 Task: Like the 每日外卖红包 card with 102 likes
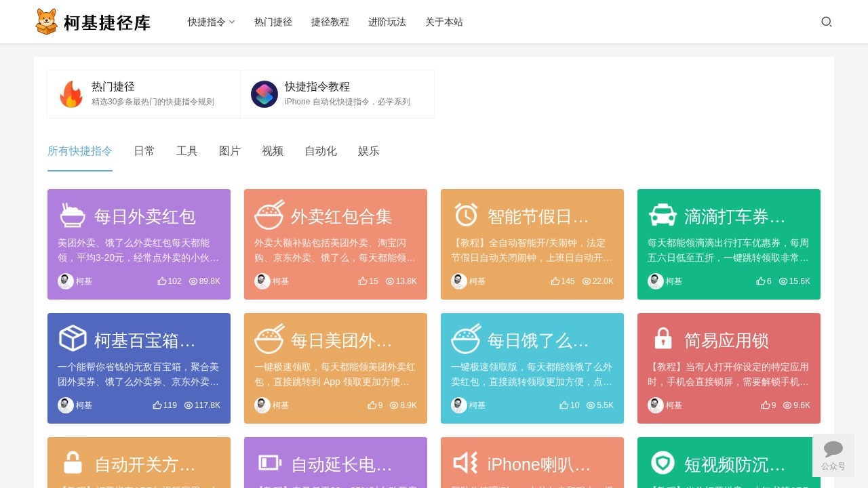click(x=161, y=281)
